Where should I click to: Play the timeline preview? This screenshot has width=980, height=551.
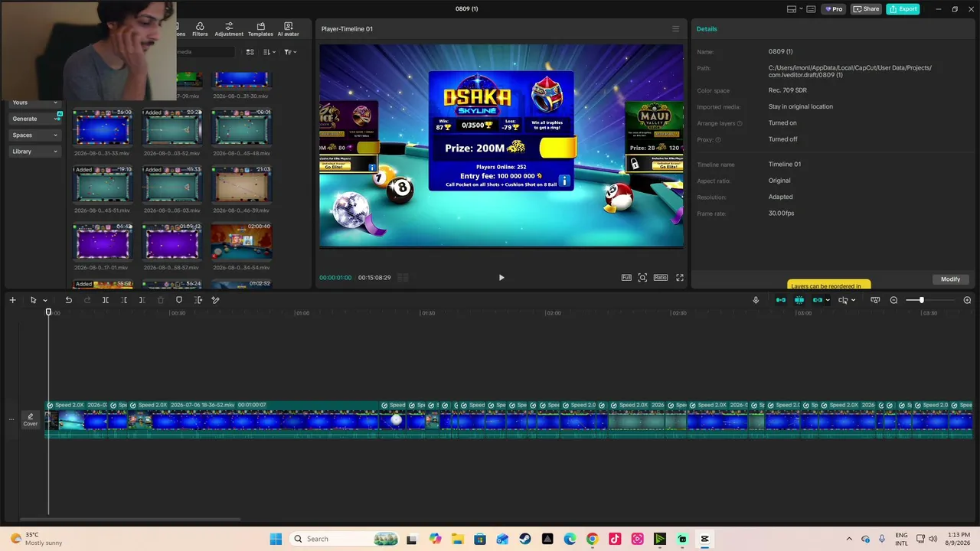coord(501,278)
